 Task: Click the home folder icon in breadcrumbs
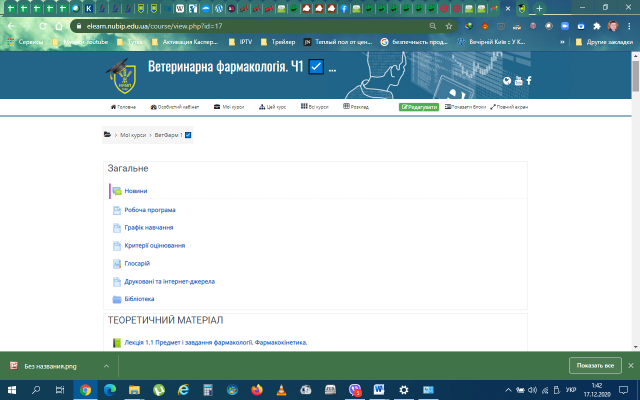[107, 134]
